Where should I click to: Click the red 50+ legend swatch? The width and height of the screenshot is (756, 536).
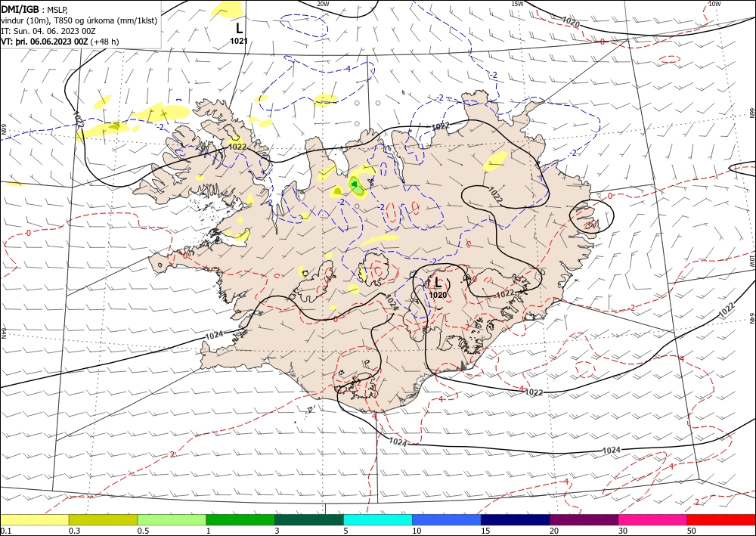tap(721, 519)
